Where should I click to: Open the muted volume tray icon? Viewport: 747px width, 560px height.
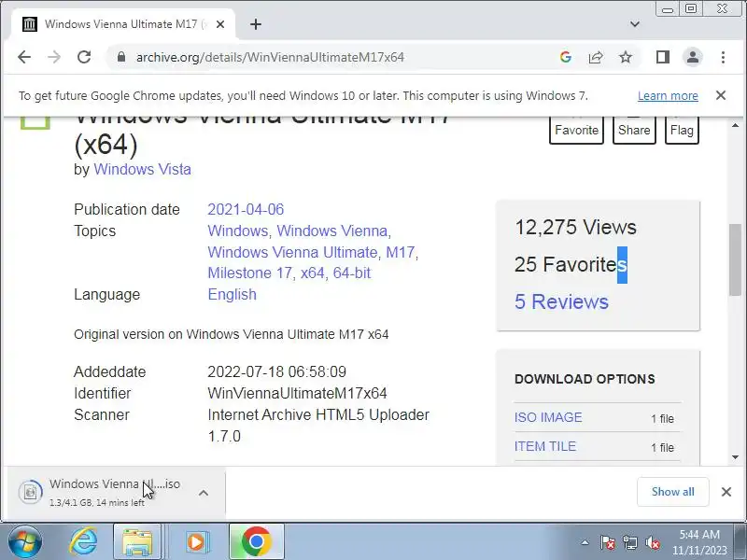(x=652, y=542)
